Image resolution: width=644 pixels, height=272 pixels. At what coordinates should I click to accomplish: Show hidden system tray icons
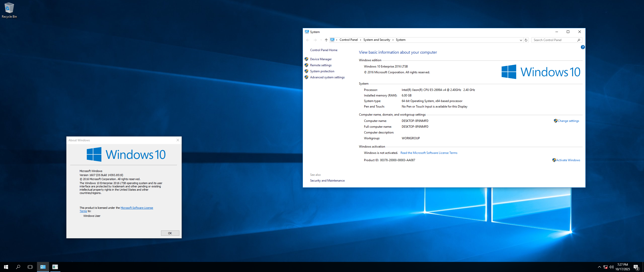599,267
